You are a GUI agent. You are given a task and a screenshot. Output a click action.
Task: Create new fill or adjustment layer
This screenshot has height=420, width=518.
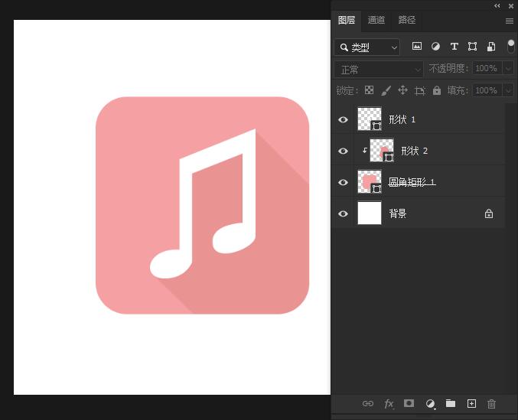[430, 403]
